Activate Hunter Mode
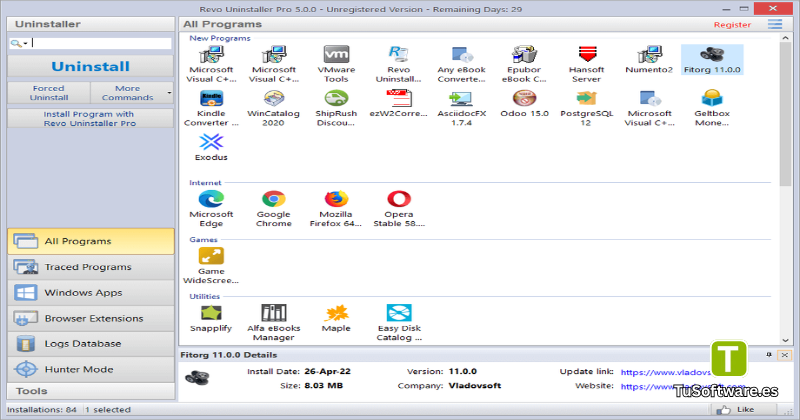The width and height of the screenshot is (800, 420). pyautogui.click(x=91, y=369)
